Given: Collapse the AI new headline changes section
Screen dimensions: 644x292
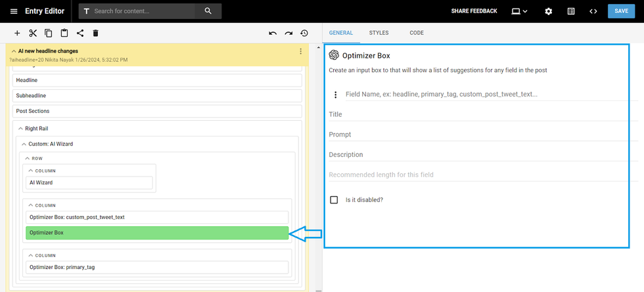Looking at the screenshot, I should coord(14,51).
